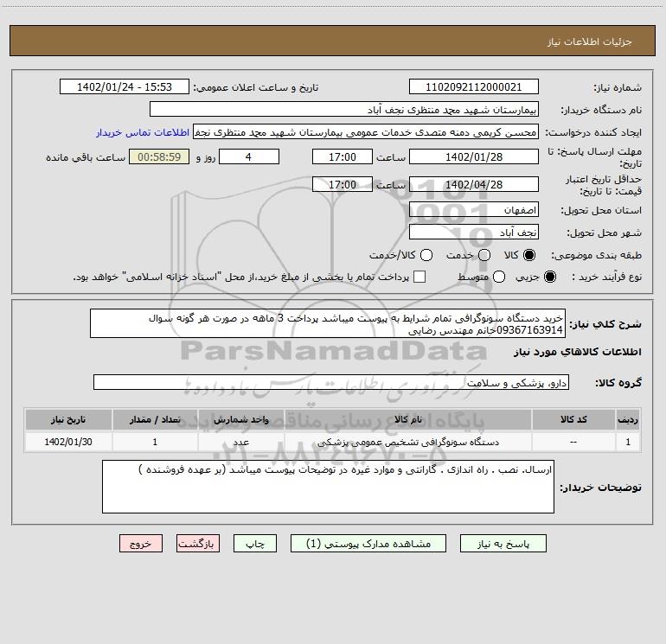Select the خدمت radio button
This screenshot has height=644, width=666.
pyautogui.click(x=484, y=255)
